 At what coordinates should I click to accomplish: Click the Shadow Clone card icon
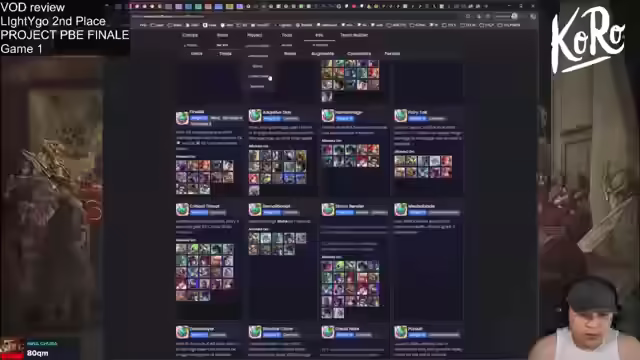tap(255, 332)
